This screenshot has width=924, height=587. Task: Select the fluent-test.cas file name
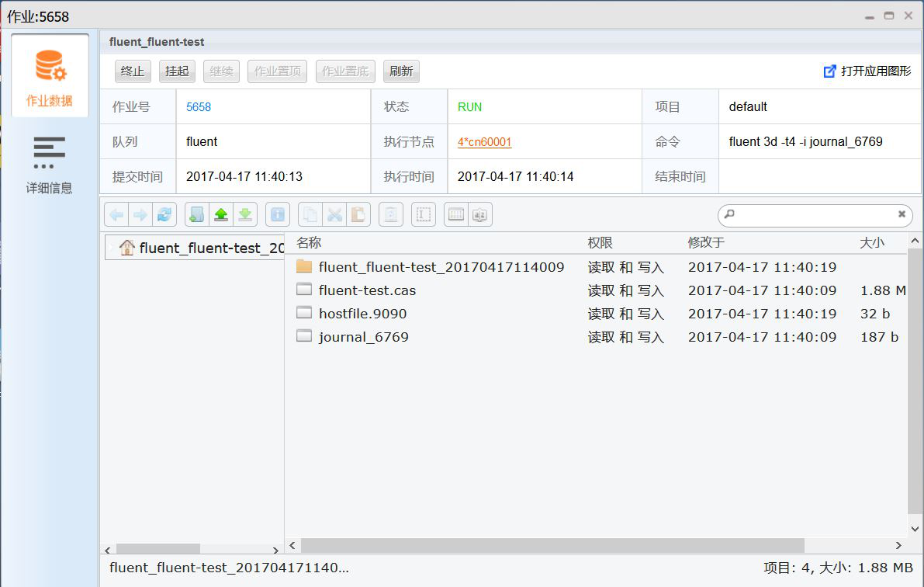(x=367, y=290)
